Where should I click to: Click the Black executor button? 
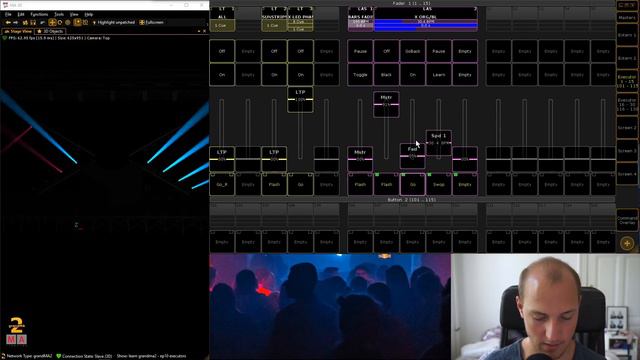pyautogui.click(x=386, y=75)
